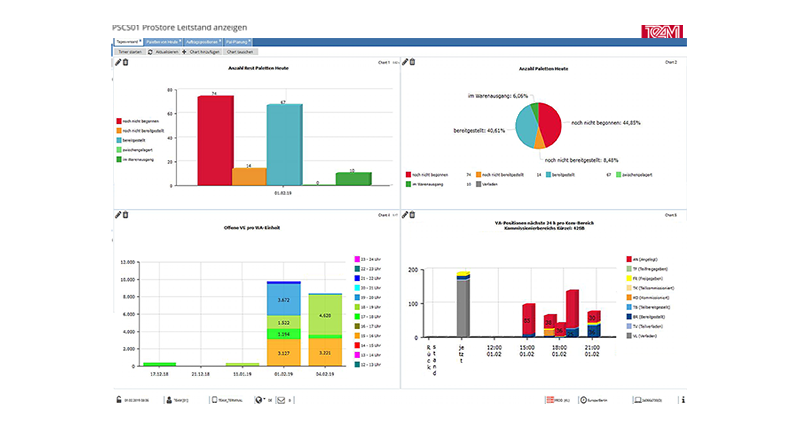
Task: Click the pencil edit icon on Chart 1
Action: (x=118, y=62)
